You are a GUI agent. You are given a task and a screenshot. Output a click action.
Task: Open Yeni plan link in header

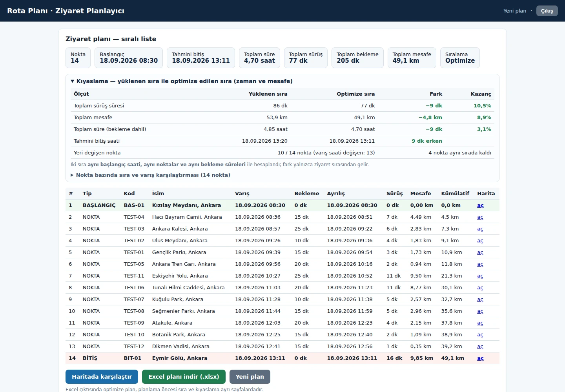pyautogui.click(x=515, y=11)
